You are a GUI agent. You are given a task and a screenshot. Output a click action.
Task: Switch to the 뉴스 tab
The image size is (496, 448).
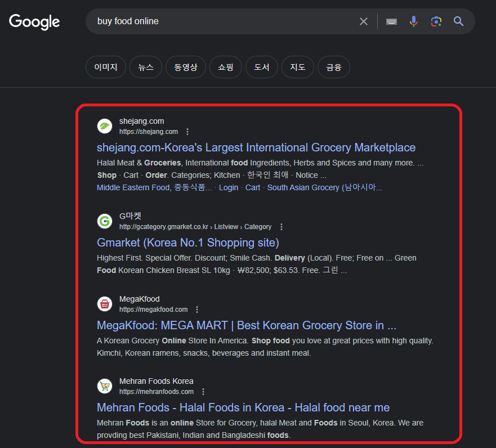[145, 67]
